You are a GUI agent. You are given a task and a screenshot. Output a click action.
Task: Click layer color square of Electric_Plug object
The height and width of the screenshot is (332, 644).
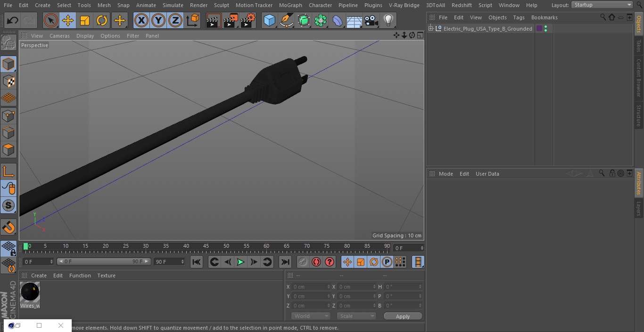pos(539,29)
